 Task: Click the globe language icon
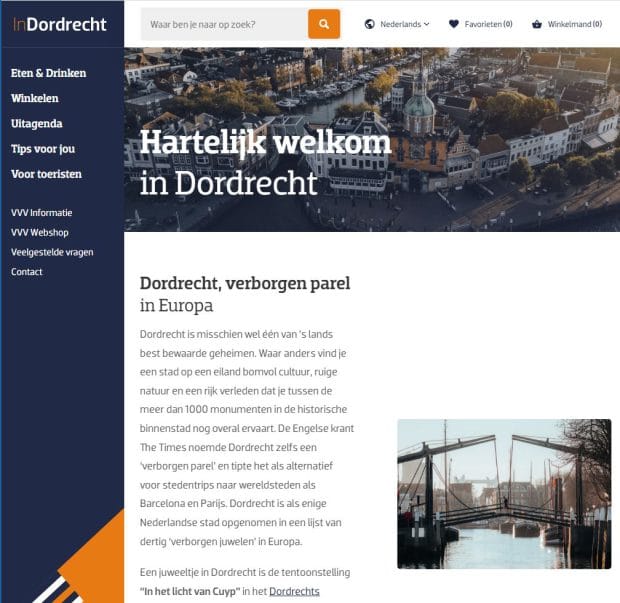coord(370,24)
